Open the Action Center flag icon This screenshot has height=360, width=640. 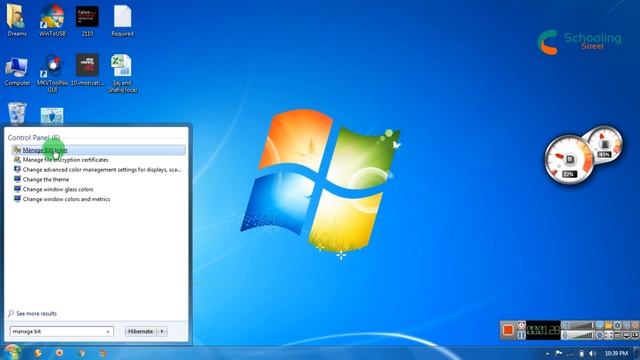pyautogui.click(x=559, y=353)
